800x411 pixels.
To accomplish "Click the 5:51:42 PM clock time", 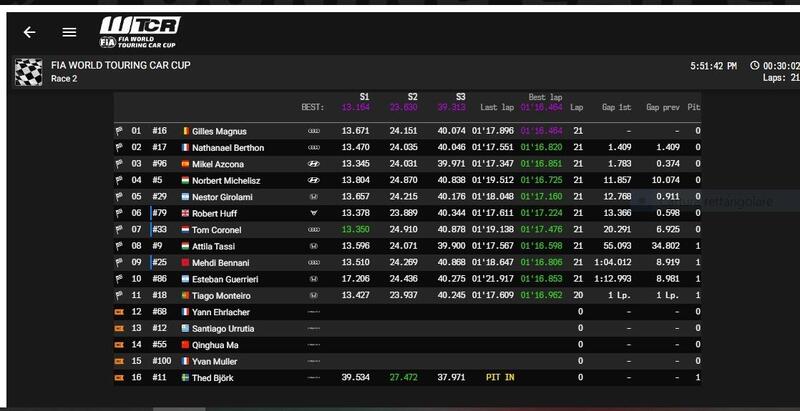I will [x=713, y=66].
